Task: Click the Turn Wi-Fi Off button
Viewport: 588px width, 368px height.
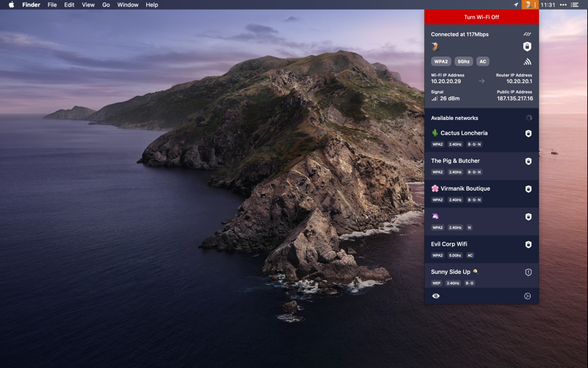Action: click(x=481, y=17)
